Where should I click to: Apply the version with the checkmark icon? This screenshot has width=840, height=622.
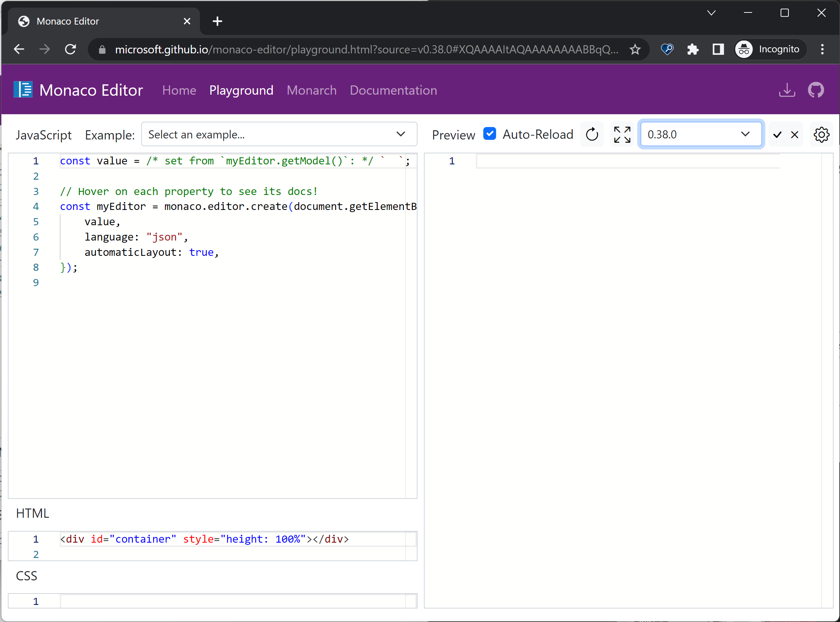coord(777,135)
